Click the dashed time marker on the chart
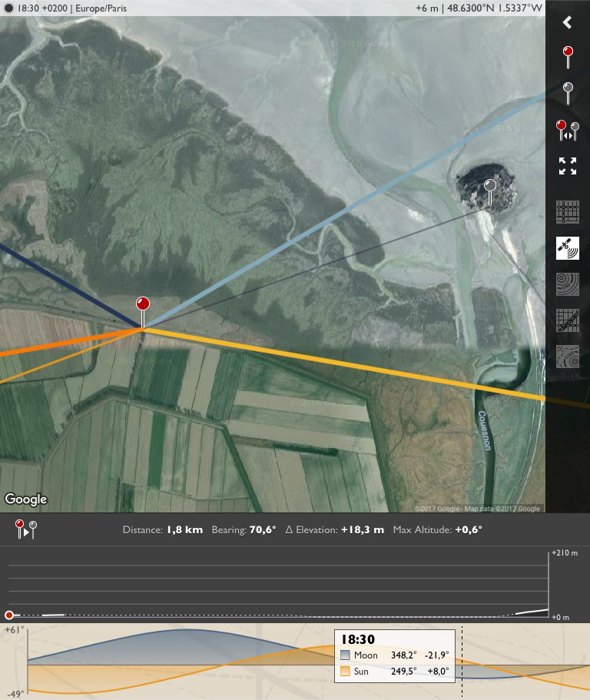The width and height of the screenshot is (590, 700). point(462,661)
